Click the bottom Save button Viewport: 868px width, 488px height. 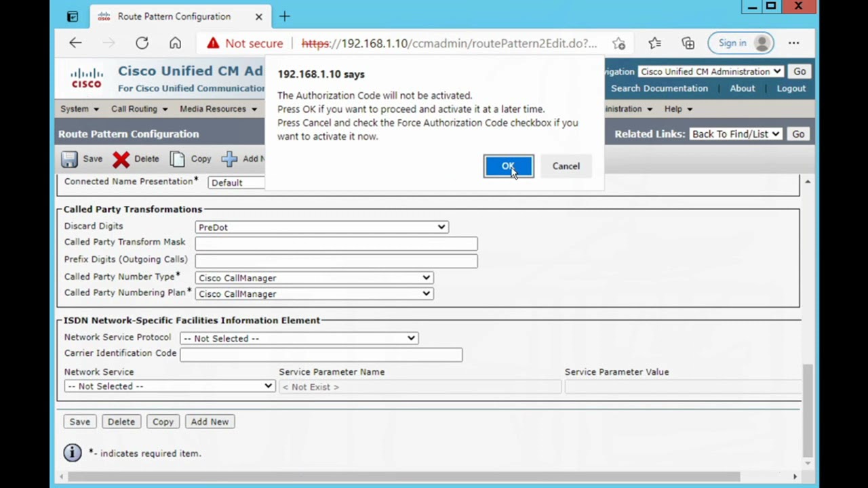point(79,422)
